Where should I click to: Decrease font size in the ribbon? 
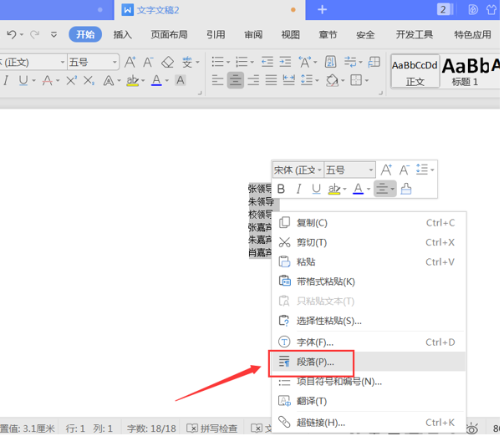(x=148, y=62)
